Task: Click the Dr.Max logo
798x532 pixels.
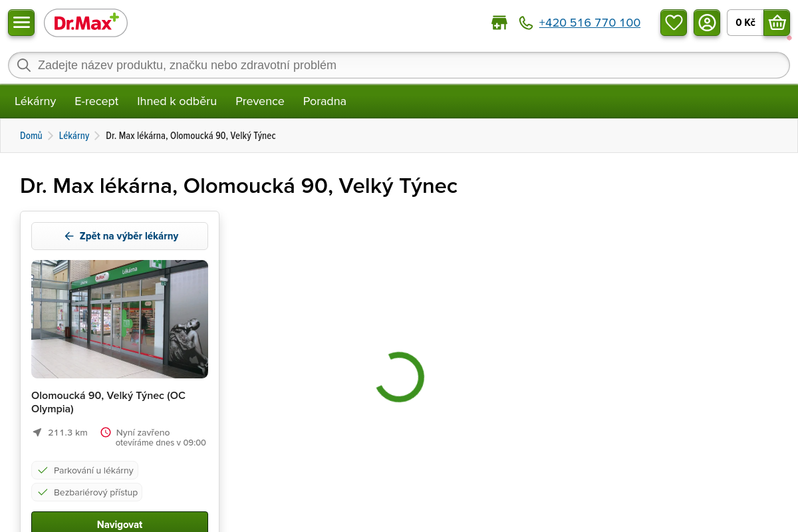Action: coord(86,23)
